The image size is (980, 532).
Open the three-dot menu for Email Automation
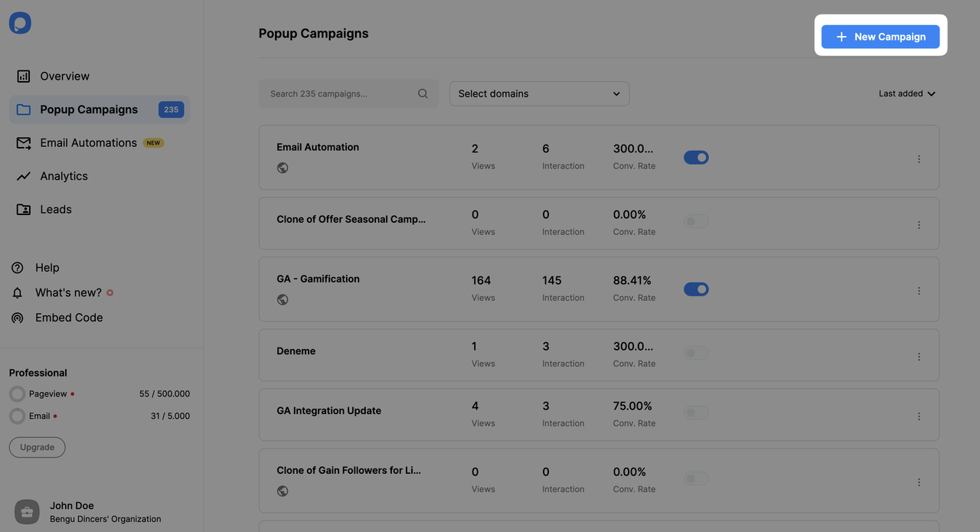(x=919, y=158)
